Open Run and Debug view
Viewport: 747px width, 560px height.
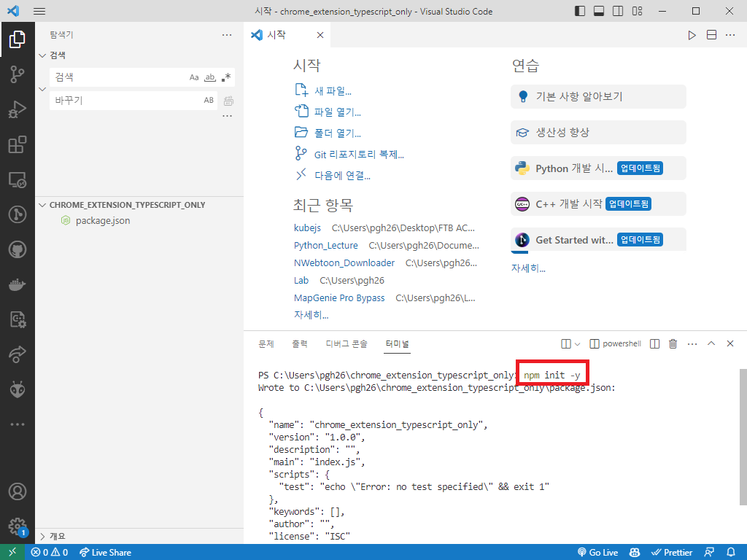tap(18, 109)
